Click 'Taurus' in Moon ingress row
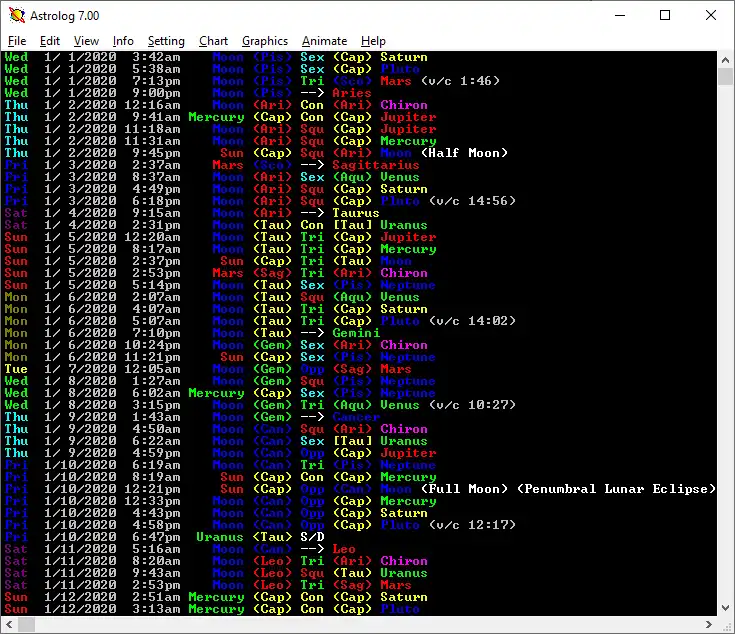Viewport: 735px width, 634px height. click(356, 213)
